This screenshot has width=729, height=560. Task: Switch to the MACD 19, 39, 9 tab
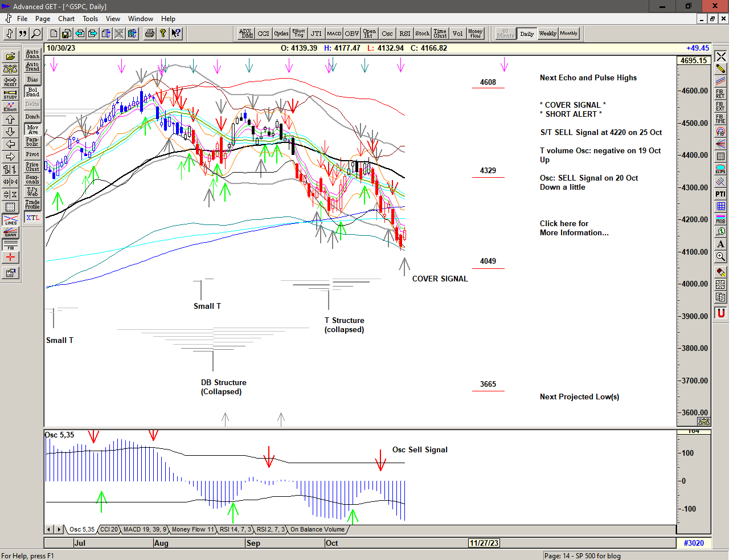coord(145,529)
